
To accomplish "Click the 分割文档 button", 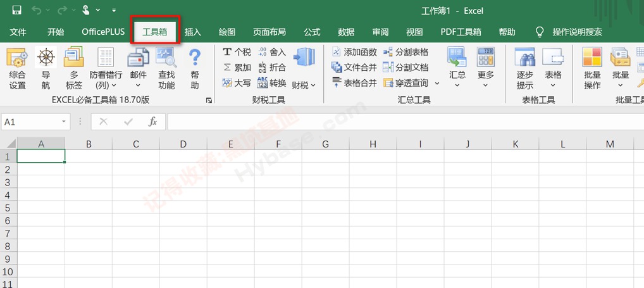I will pos(406,67).
